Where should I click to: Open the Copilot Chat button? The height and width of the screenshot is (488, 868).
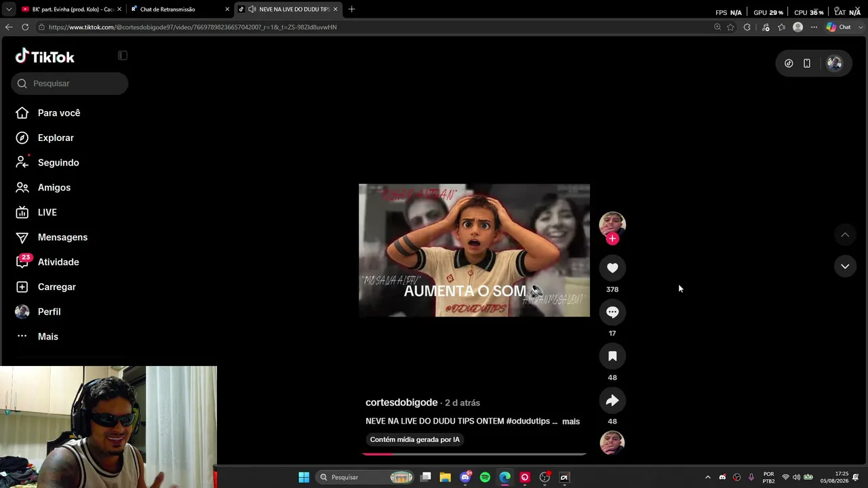(x=839, y=27)
